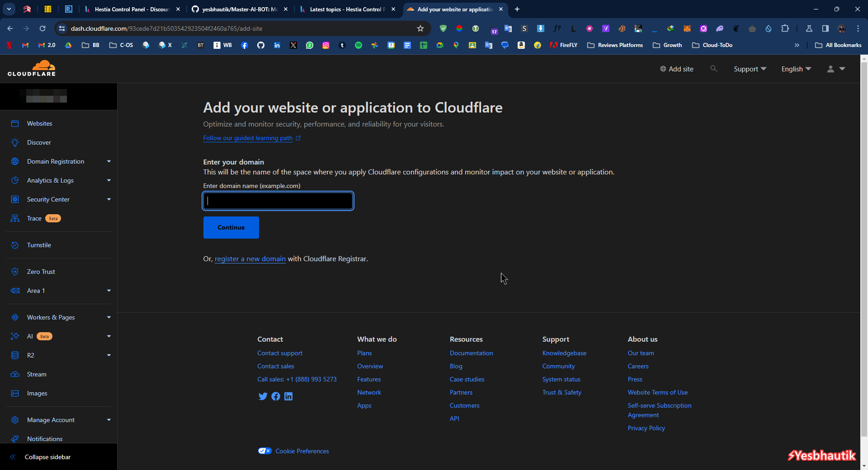Viewport: 868px width, 470px height.
Task: Open the Support dropdown
Action: click(750, 69)
